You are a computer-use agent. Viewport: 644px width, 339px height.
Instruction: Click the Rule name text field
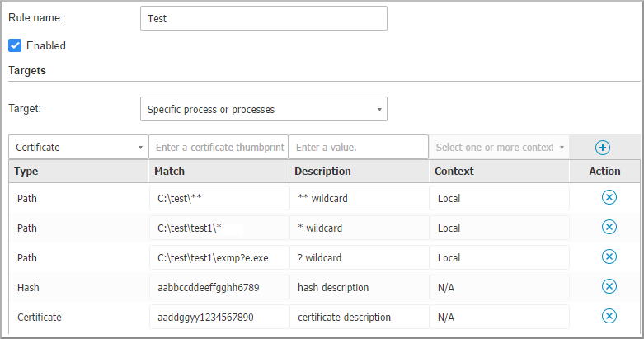click(x=263, y=18)
